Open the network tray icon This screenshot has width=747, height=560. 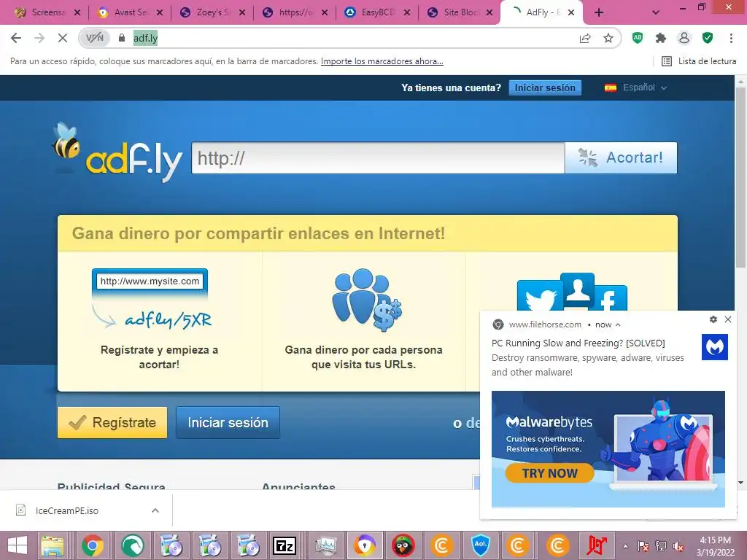pyautogui.click(x=661, y=546)
